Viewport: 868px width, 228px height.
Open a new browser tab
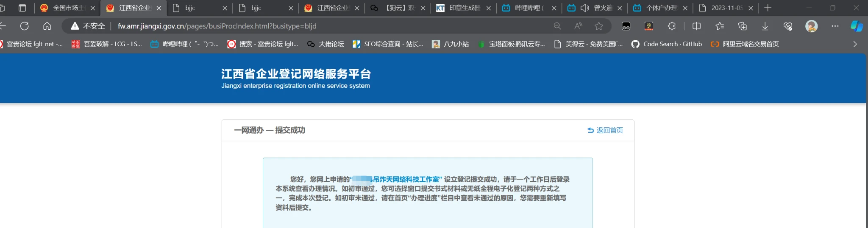[x=768, y=8]
